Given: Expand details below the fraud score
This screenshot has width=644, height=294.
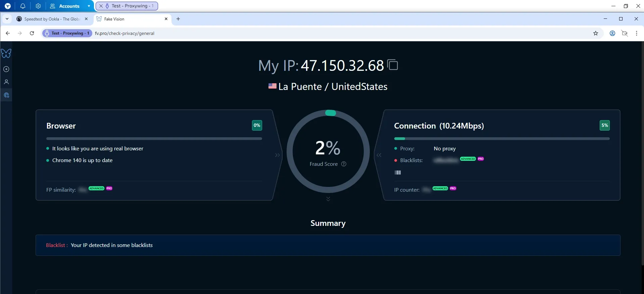Looking at the screenshot, I should point(328,199).
